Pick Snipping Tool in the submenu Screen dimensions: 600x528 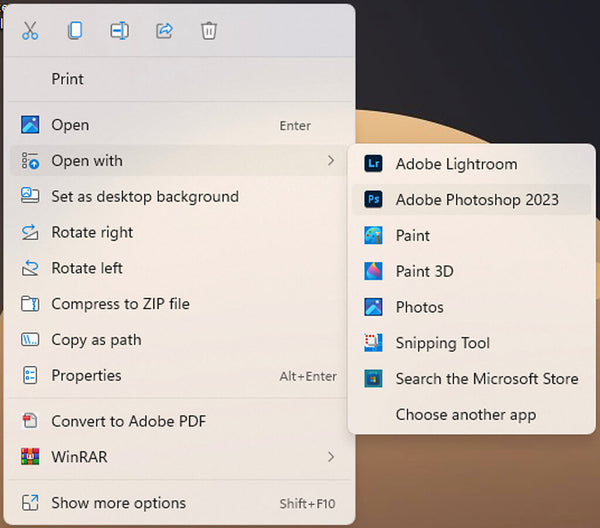pos(442,343)
